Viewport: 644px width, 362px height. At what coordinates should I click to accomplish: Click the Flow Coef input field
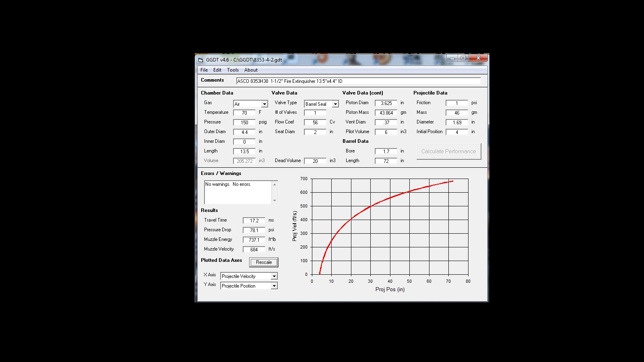pos(315,123)
